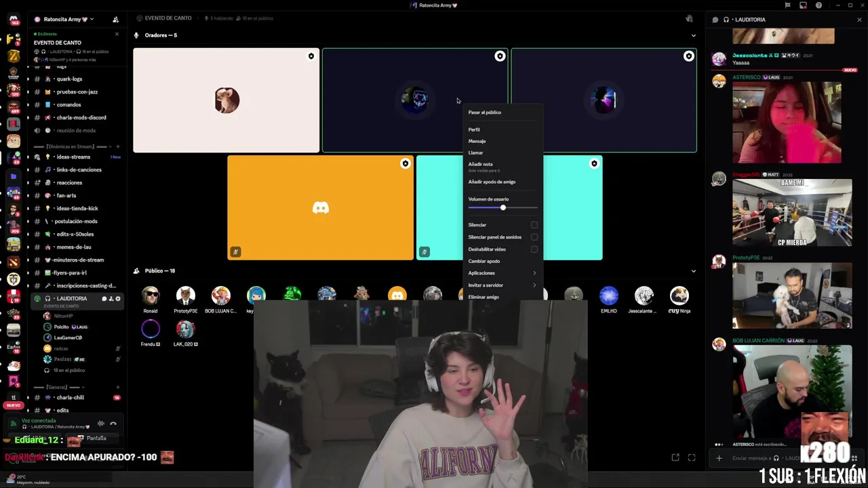Click muted mic icon on orange speaker tile
This screenshot has width=868, height=488.
[x=235, y=252]
